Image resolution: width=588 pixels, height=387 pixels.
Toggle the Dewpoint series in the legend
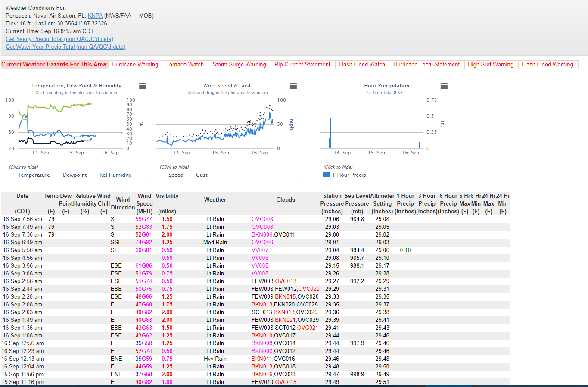pos(70,175)
